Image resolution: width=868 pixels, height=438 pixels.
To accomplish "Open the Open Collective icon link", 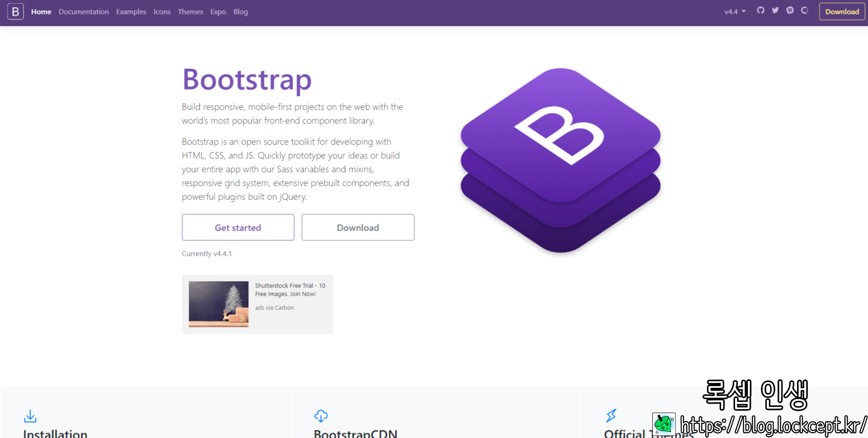I will (804, 10).
